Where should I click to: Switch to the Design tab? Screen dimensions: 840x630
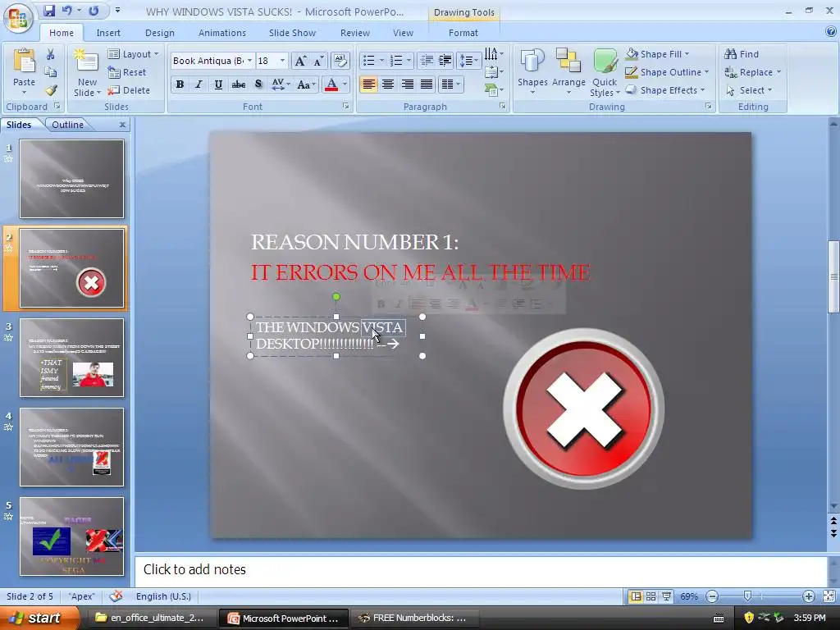pyautogui.click(x=160, y=33)
